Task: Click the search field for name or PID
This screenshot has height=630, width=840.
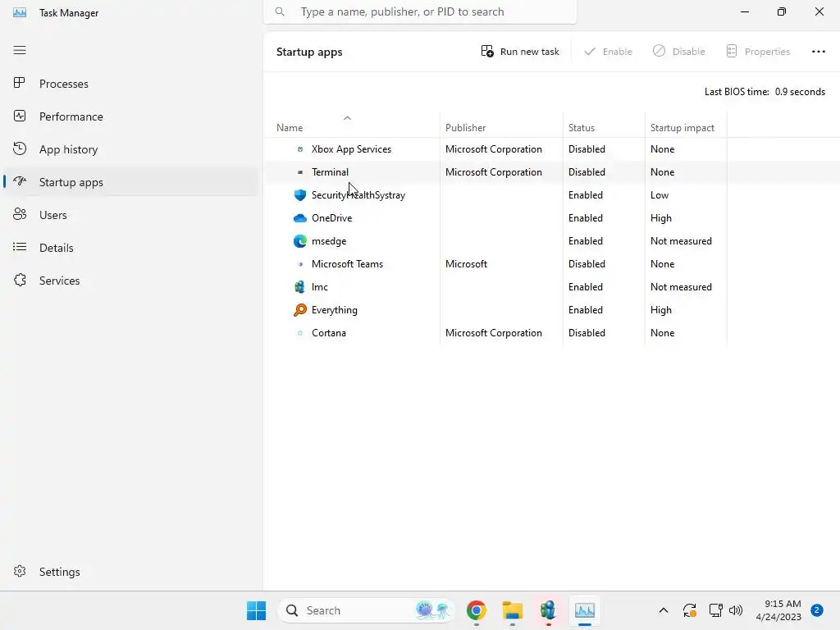Action: click(420, 11)
